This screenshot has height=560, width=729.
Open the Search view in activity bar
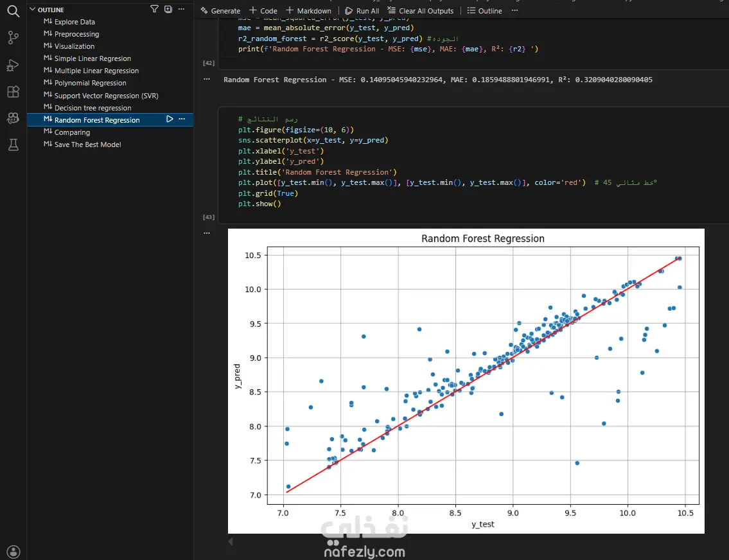click(13, 11)
